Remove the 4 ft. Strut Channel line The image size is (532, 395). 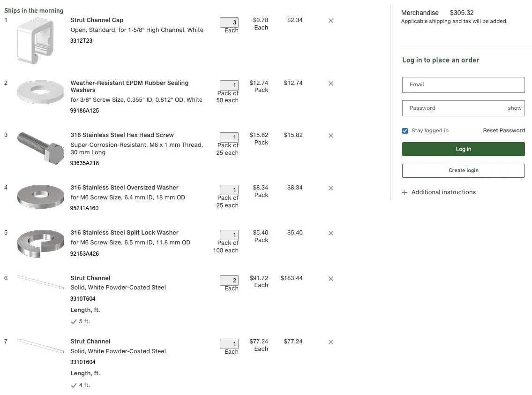click(x=331, y=342)
